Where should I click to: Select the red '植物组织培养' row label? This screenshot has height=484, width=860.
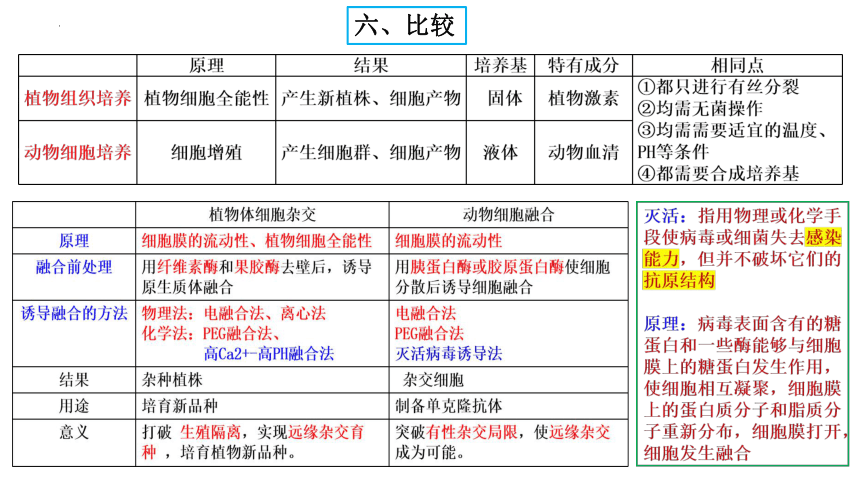(x=77, y=98)
